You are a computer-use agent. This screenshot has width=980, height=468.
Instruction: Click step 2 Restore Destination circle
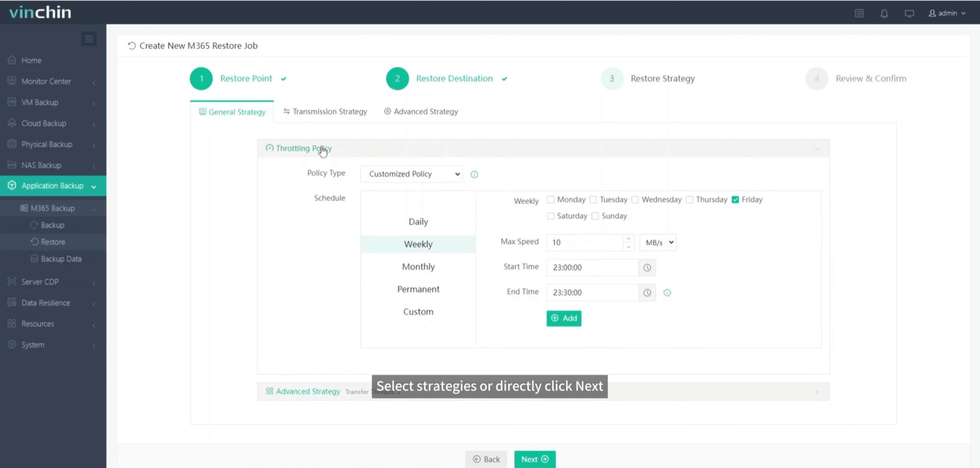[x=397, y=78]
